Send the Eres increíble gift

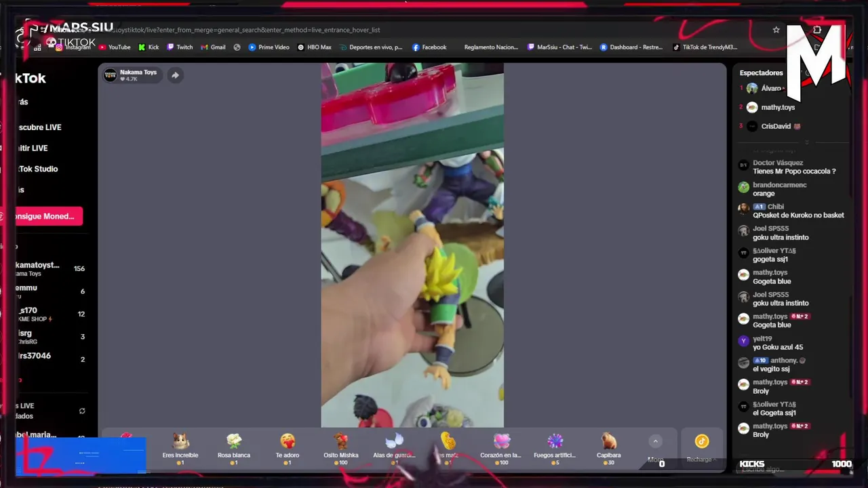(180, 449)
